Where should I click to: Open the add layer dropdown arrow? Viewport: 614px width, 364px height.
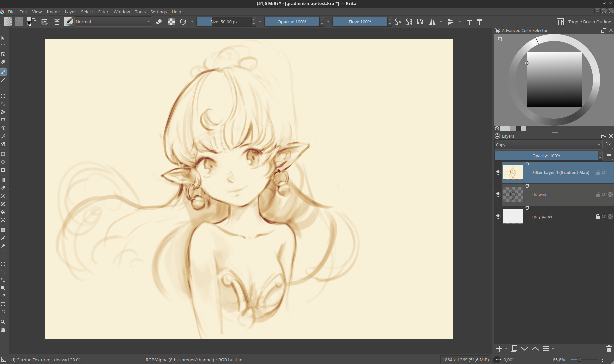tap(506, 349)
